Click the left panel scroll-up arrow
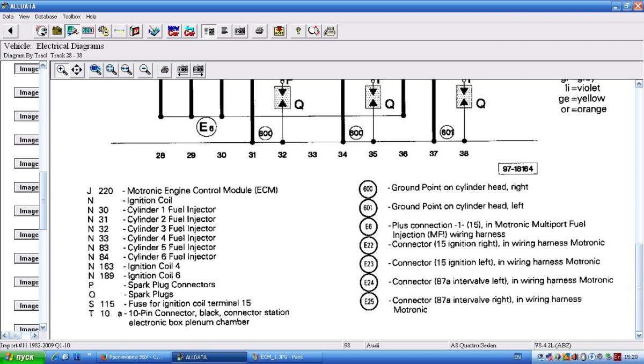 (x=43, y=65)
